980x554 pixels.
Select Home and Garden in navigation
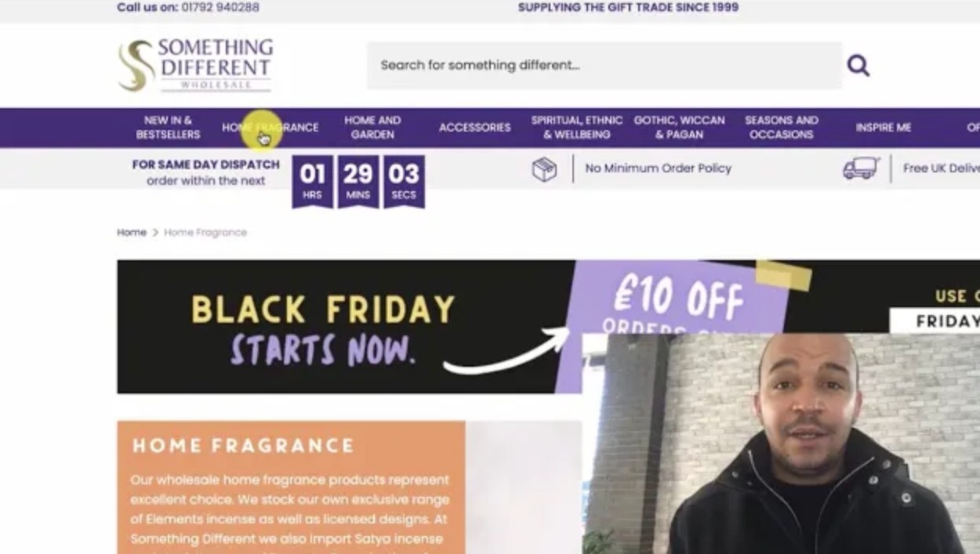(x=372, y=127)
